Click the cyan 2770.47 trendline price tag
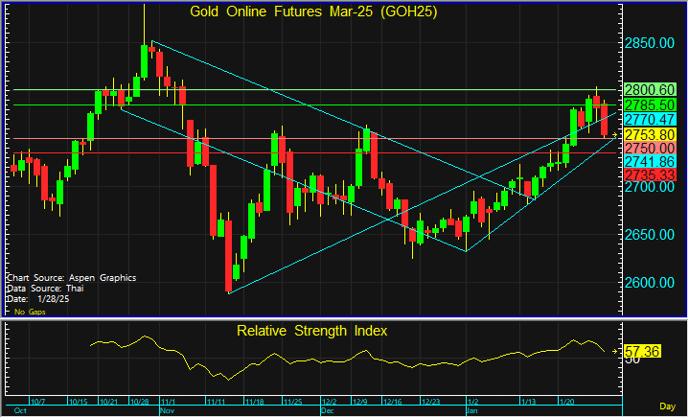The image size is (689, 418). pos(650,119)
